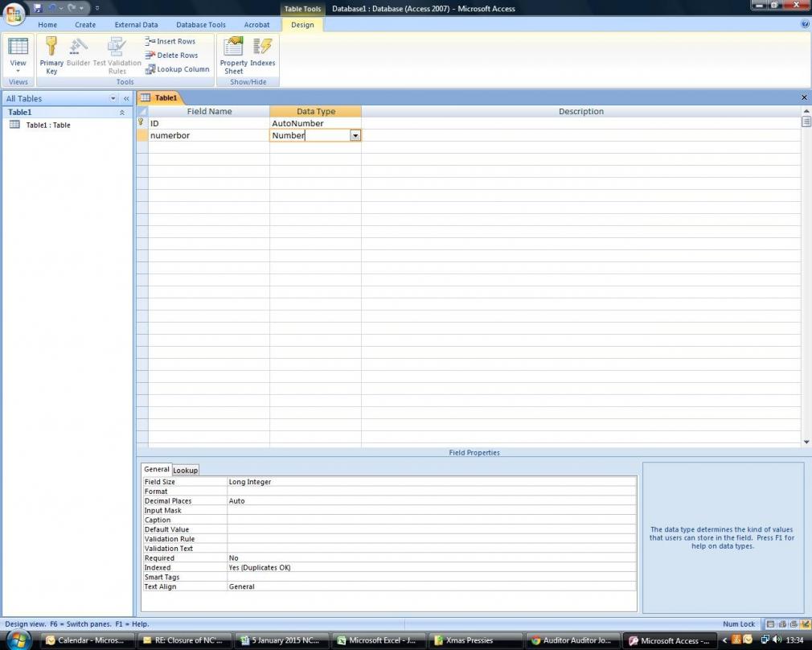The image size is (812, 650).
Task: Open the Acrobat ribbon tab
Action: [x=256, y=24]
